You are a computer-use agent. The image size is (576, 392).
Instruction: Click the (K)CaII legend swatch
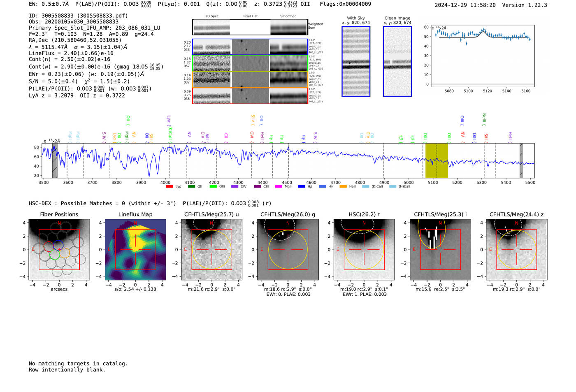point(365,186)
